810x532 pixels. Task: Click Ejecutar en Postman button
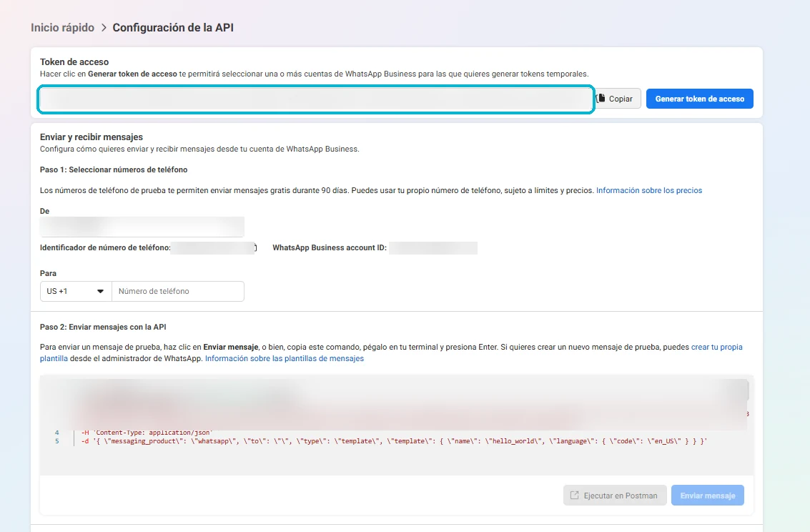(615, 496)
